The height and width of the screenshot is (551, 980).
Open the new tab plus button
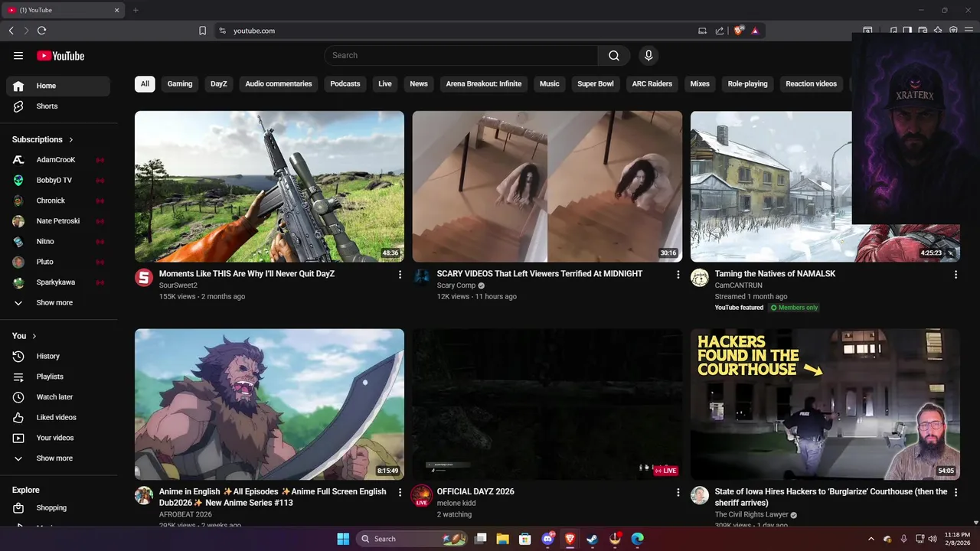coord(136,10)
